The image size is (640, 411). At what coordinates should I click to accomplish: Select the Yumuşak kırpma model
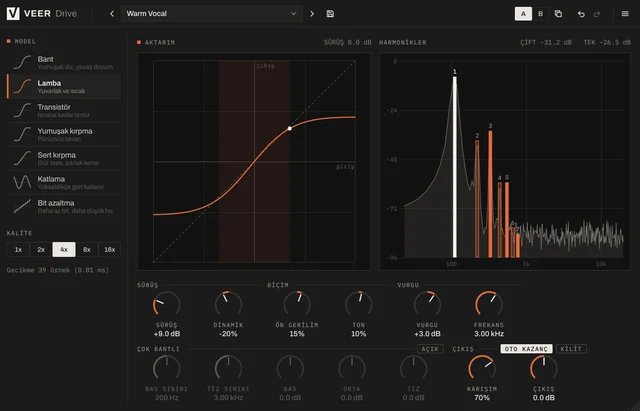64,135
